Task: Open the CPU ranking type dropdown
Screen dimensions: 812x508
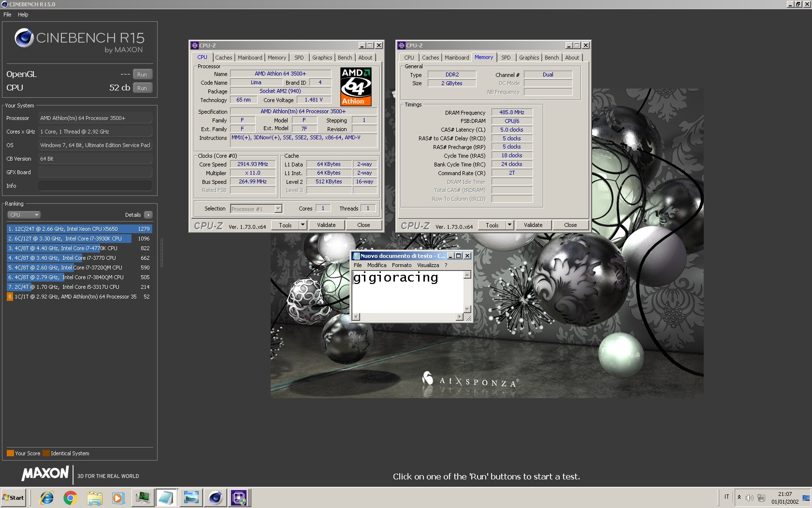Action: (x=24, y=215)
